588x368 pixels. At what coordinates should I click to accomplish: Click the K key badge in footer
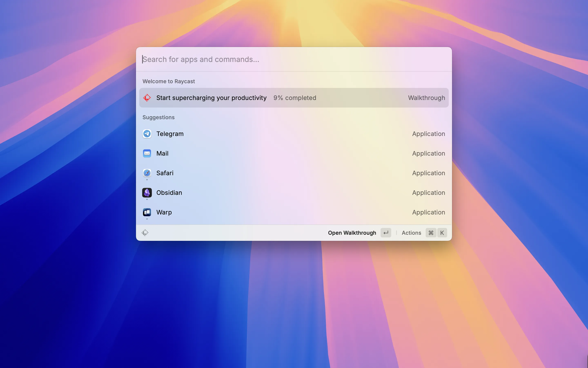[442, 233]
